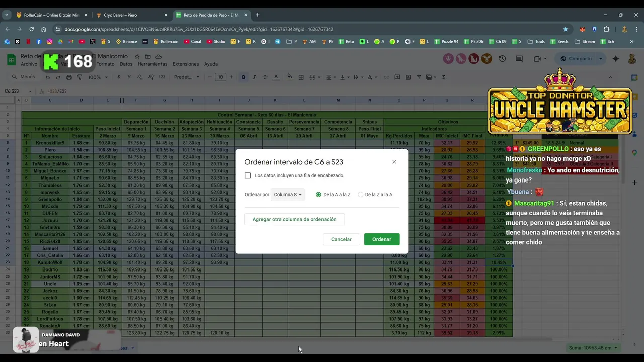Expand the Suma summary dropdown
This screenshot has width=644, height=362.
593,348
